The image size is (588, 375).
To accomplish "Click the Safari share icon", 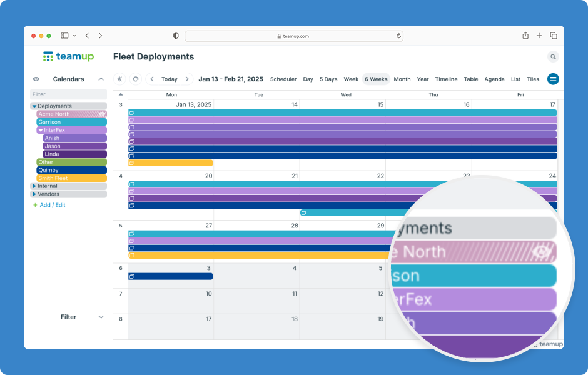I will click(x=525, y=36).
